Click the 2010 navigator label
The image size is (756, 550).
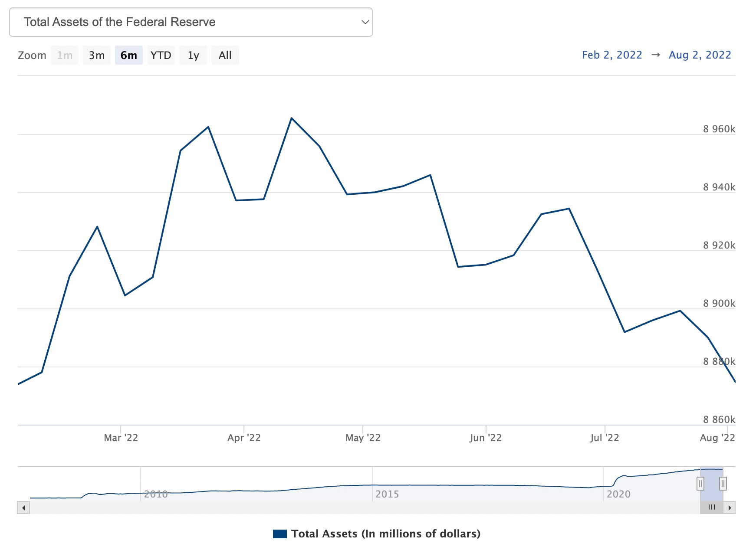(x=156, y=494)
